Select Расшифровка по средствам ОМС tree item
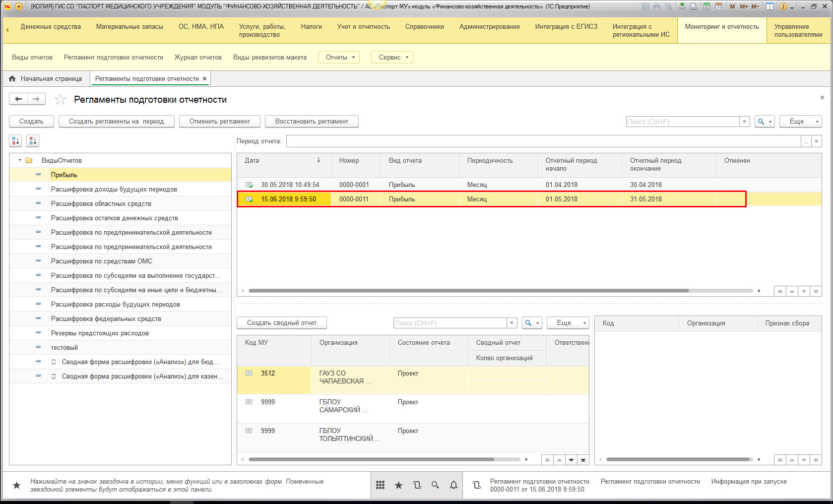This screenshot has height=504, width=833. [101, 261]
